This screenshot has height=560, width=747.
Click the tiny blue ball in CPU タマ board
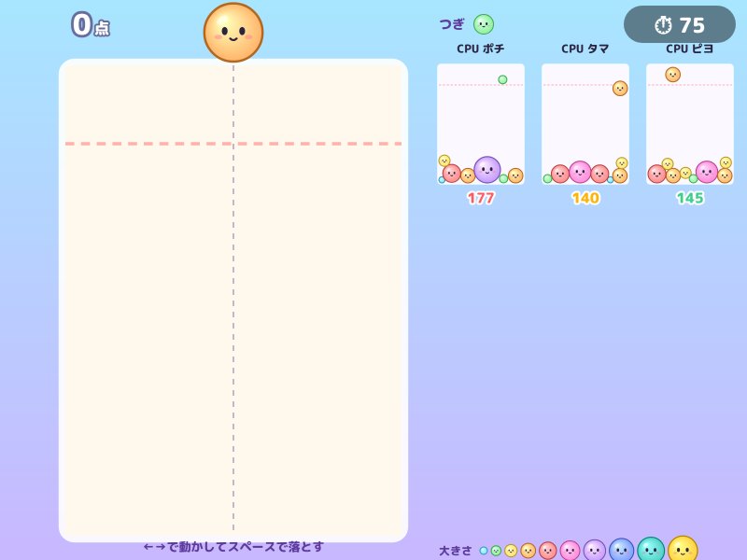point(611,179)
